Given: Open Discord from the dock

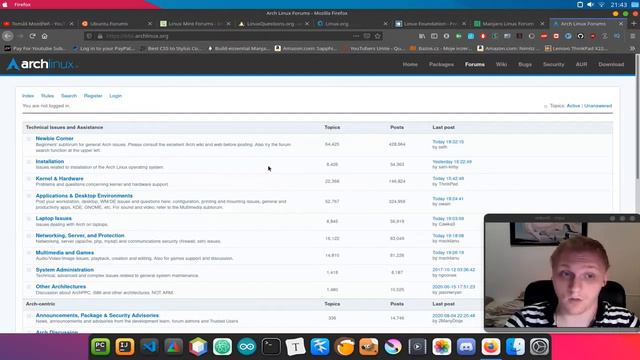Looking at the screenshot, I should point(466,347).
